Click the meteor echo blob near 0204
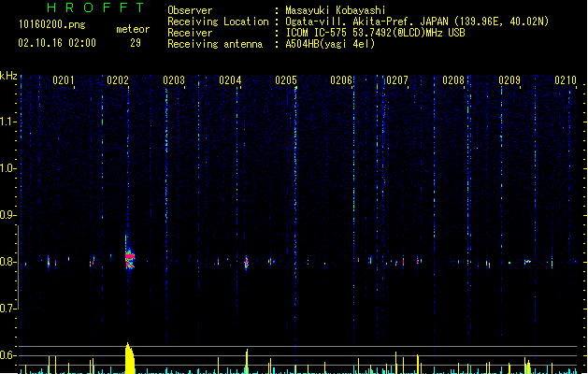The image size is (588, 374). pos(247,263)
